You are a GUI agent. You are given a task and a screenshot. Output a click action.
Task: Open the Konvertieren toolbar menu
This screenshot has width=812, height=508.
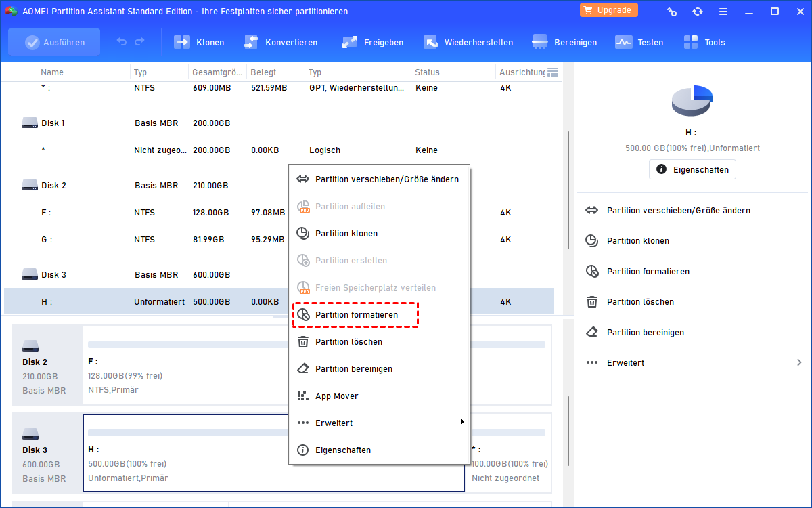[280, 42]
